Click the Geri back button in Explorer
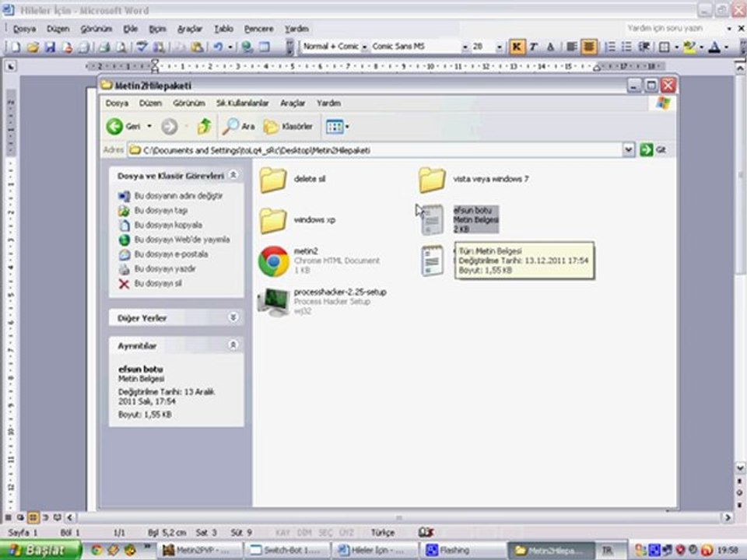Screen dimensions: 747x560 [x=124, y=126]
